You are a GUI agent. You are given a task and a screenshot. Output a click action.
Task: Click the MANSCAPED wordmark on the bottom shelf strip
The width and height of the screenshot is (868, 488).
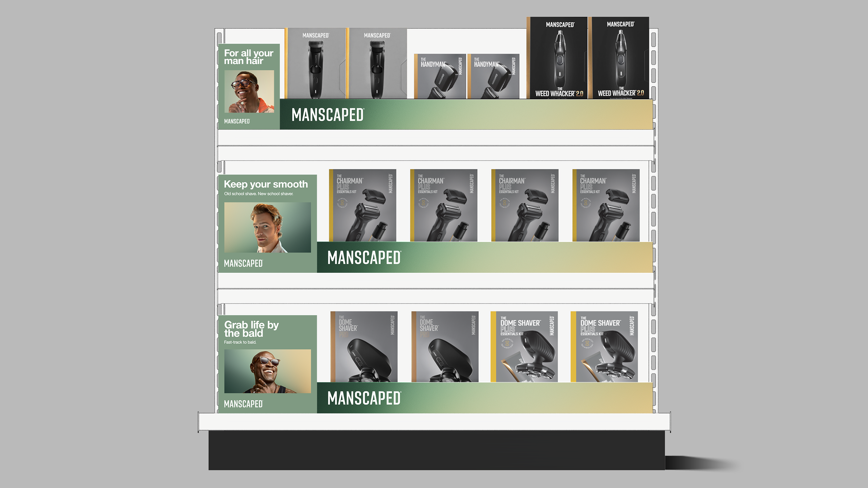[364, 398]
